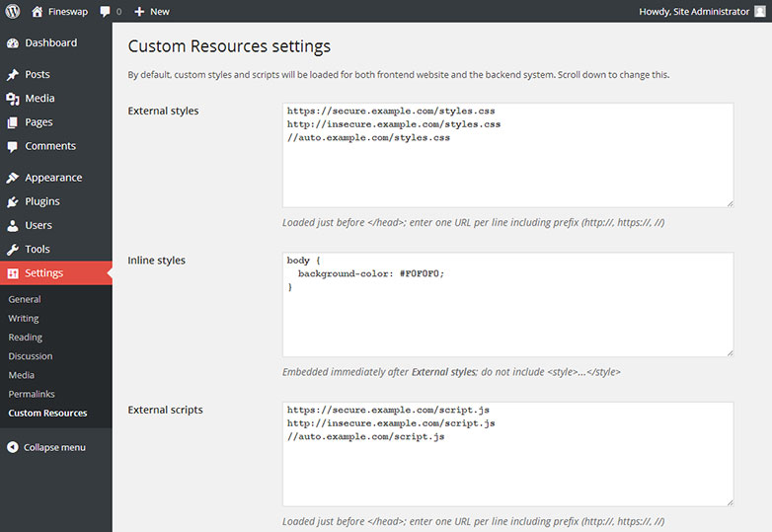The image size is (772, 532).
Task: Click the background-color: #F0F0F0; line
Action: coord(371,273)
